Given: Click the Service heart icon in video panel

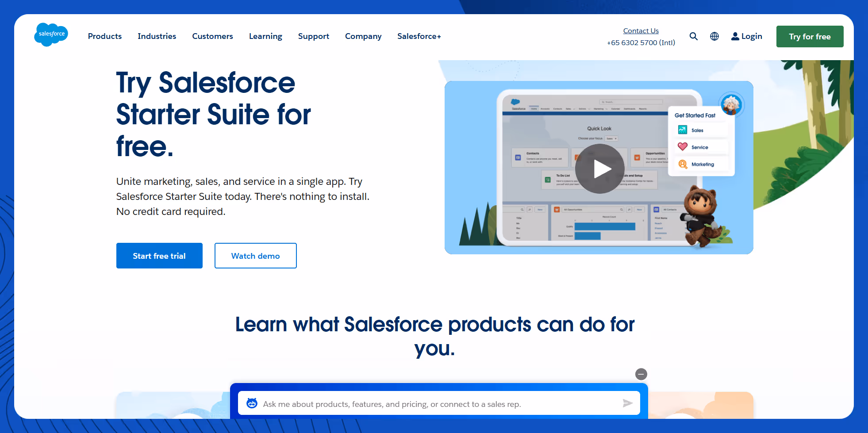Looking at the screenshot, I should pos(683,147).
